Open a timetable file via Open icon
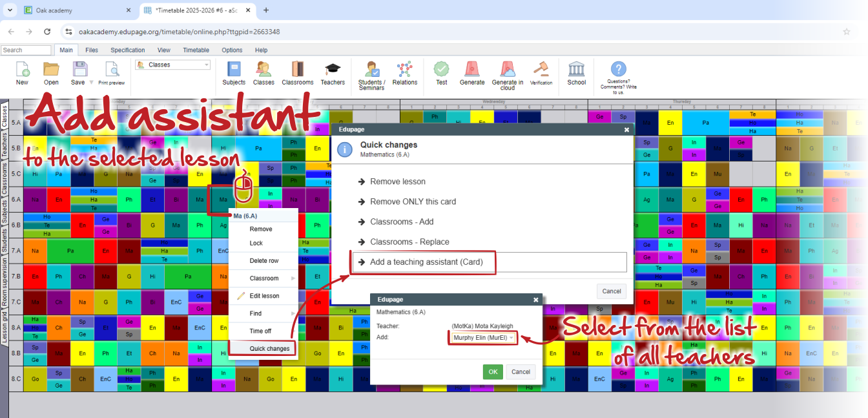This screenshot has width=868, height=418. 51,70
